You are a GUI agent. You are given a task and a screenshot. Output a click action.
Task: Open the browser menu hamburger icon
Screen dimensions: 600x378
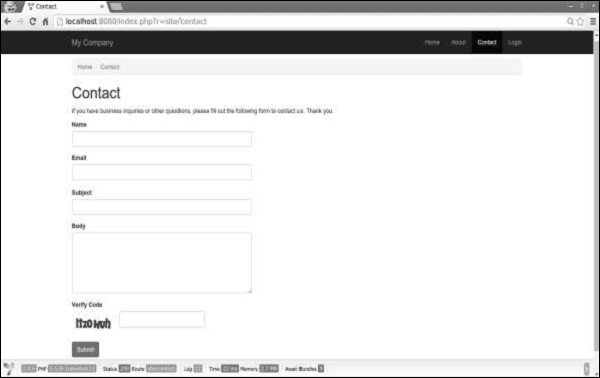click(593, 21)
